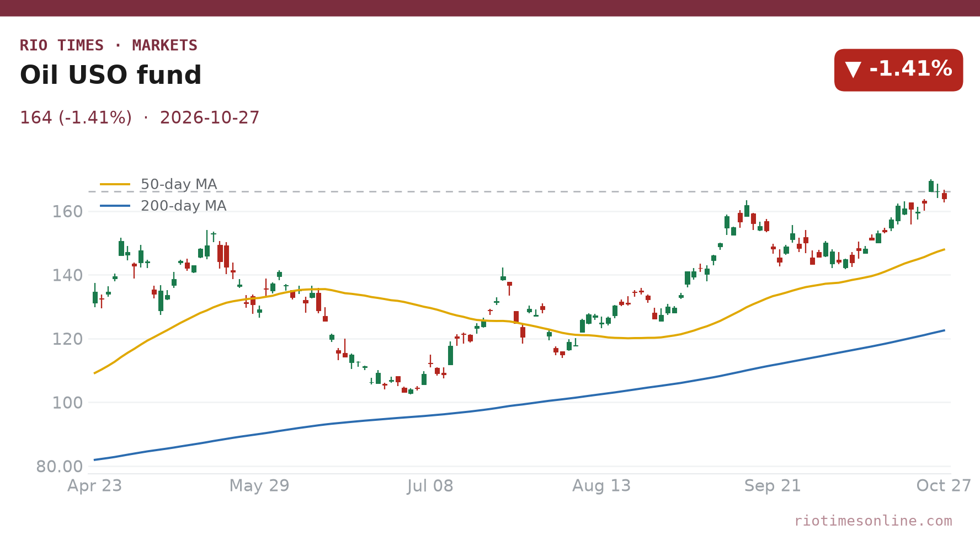This screenshot has width=980, height=551.
Task: Click the 'Oil USO fund' chart title
Action: pos(111,75)
